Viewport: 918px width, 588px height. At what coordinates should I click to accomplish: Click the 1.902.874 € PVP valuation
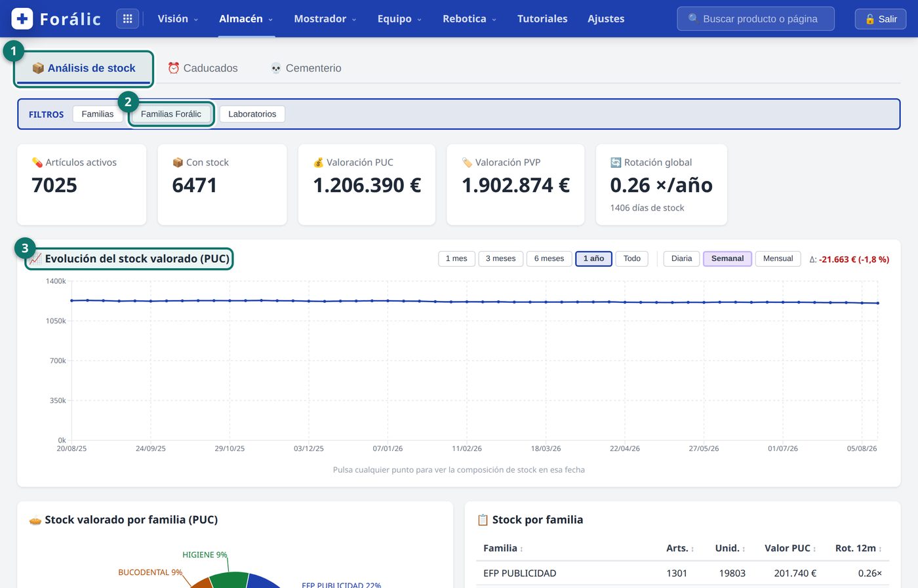tap(516, 186)
